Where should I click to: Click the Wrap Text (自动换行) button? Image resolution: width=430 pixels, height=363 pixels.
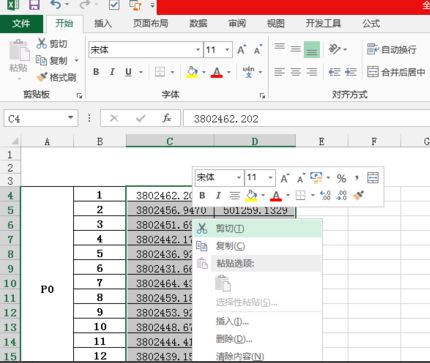392,49
